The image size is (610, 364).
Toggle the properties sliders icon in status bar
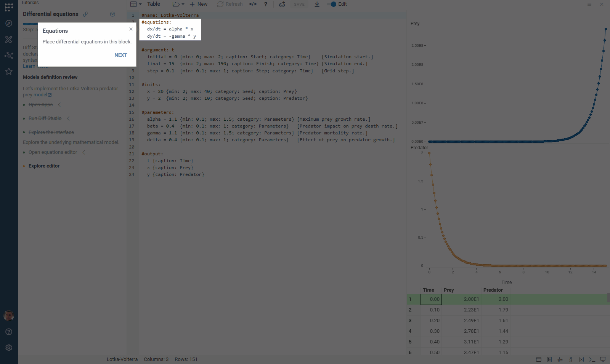click(560, 359)
